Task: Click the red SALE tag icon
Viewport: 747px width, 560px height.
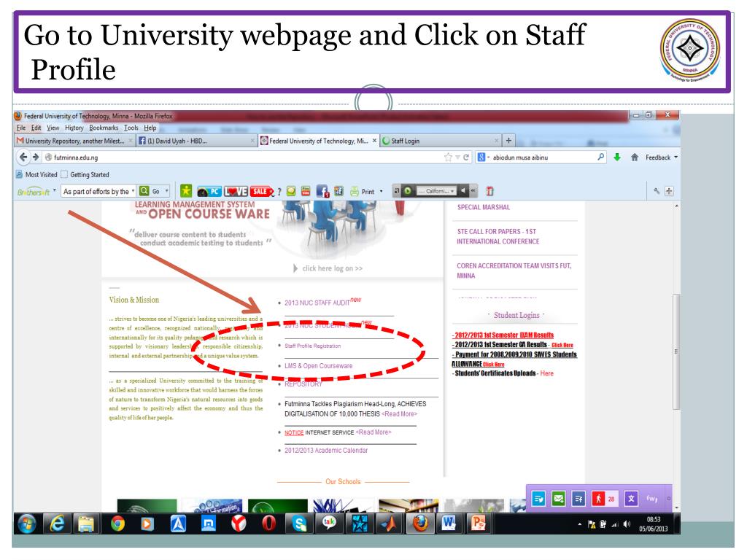Action: 261,192
